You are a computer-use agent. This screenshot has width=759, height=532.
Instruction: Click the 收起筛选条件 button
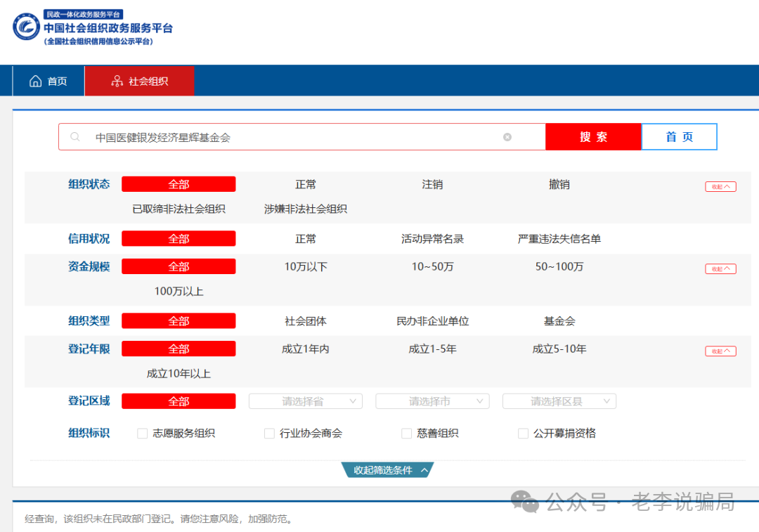pyautogui.click(x=386, y=471)
